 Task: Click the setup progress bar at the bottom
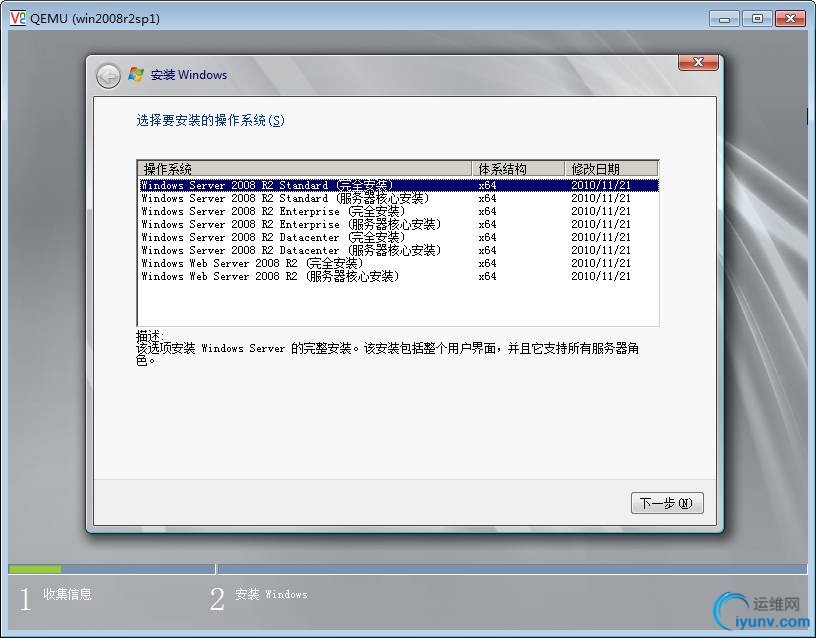(x=407, y=569)
